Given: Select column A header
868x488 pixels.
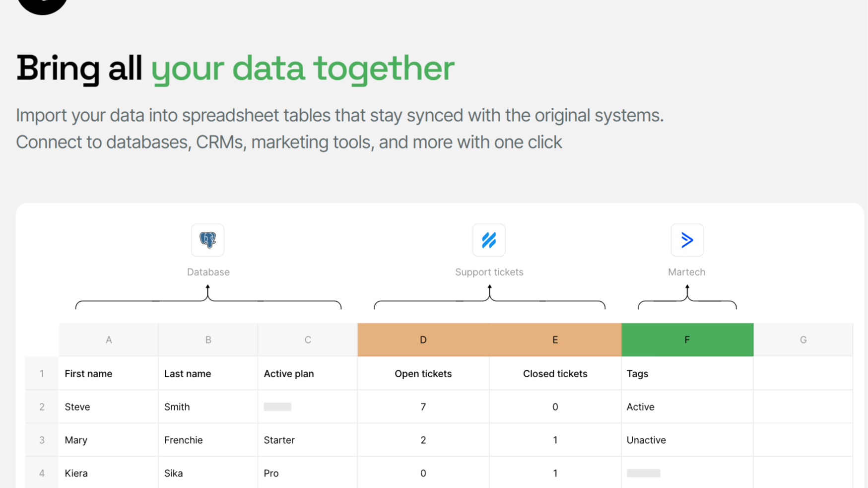Looking at the screenshot, I should 109,340.
